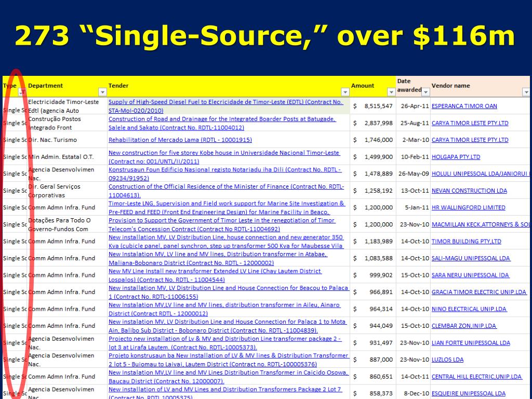Screen dimensions: 532x399
Task: Select the amount cell 1,478,889
Action: tap(373, 174)
